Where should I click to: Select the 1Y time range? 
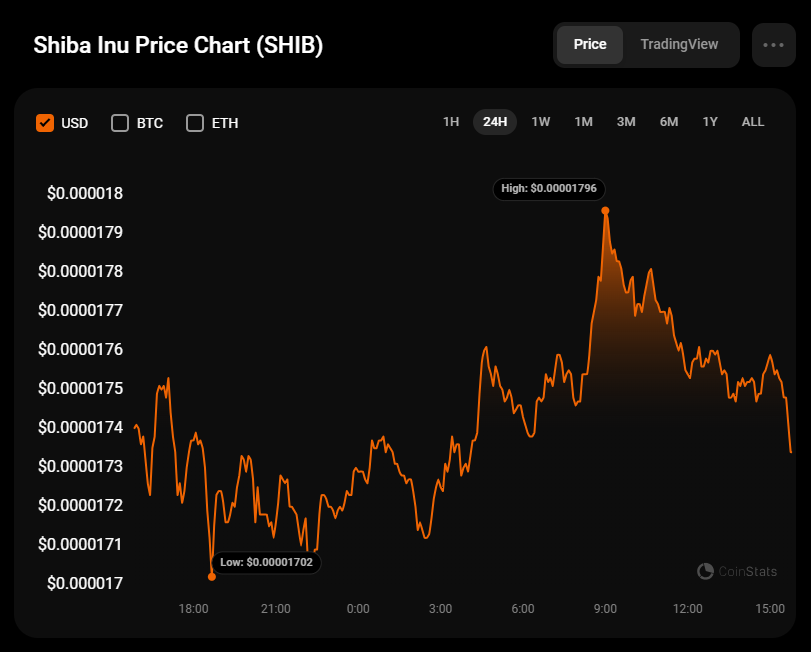click(x=710, y=122)
